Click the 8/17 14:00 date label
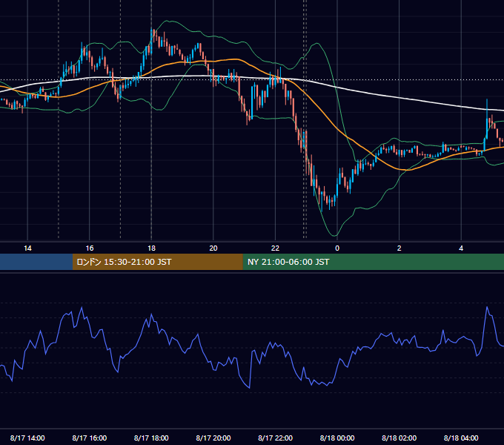The image size is (504, 445). click(x=27, y=438)
